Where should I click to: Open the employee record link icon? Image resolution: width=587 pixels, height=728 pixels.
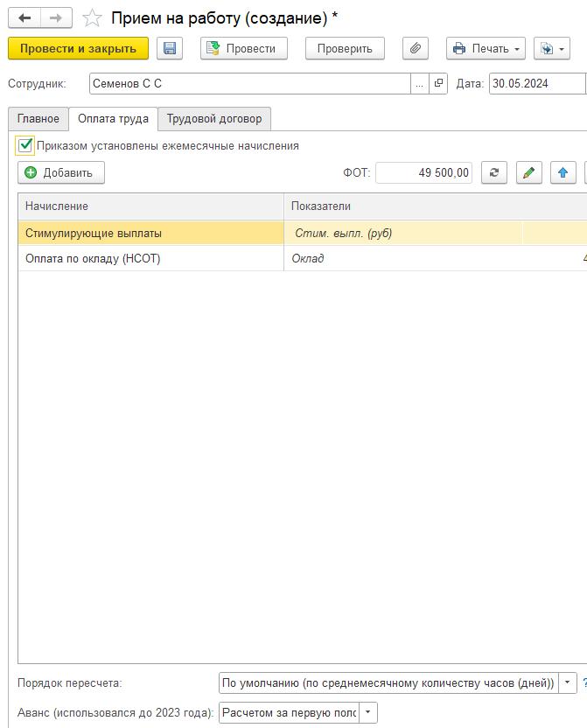pyautogui.click(x=438, y=84)
